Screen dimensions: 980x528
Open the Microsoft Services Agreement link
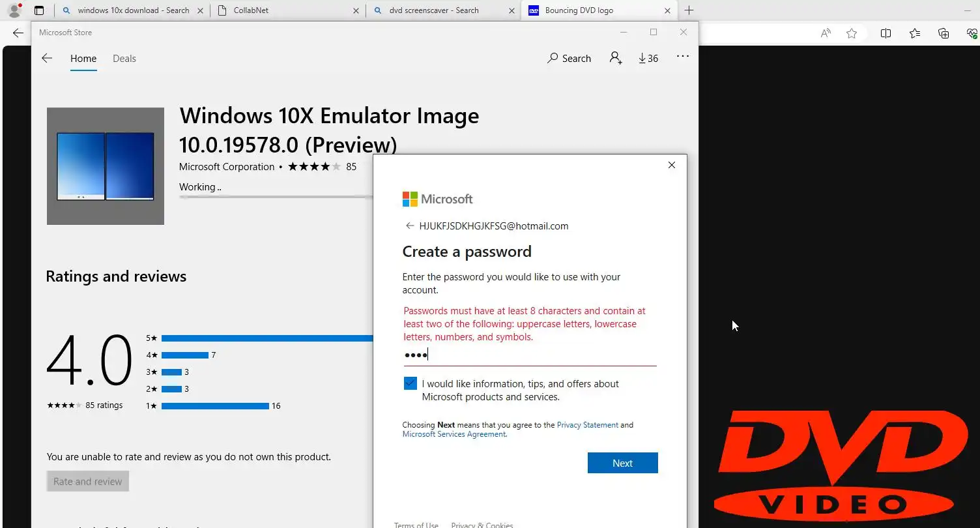pos(454,434)
